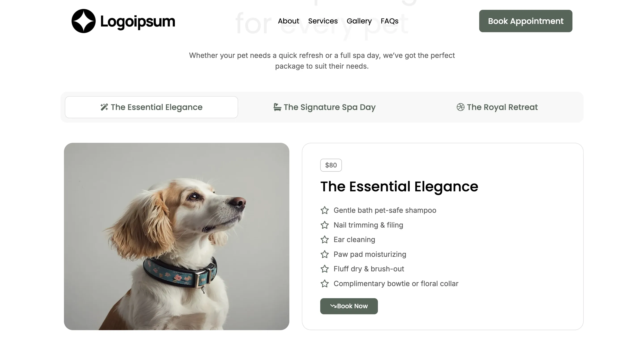The image size is (644, 363).
Task: Click the arrow icon inside Book Now button
Action: tap(333, 306)
